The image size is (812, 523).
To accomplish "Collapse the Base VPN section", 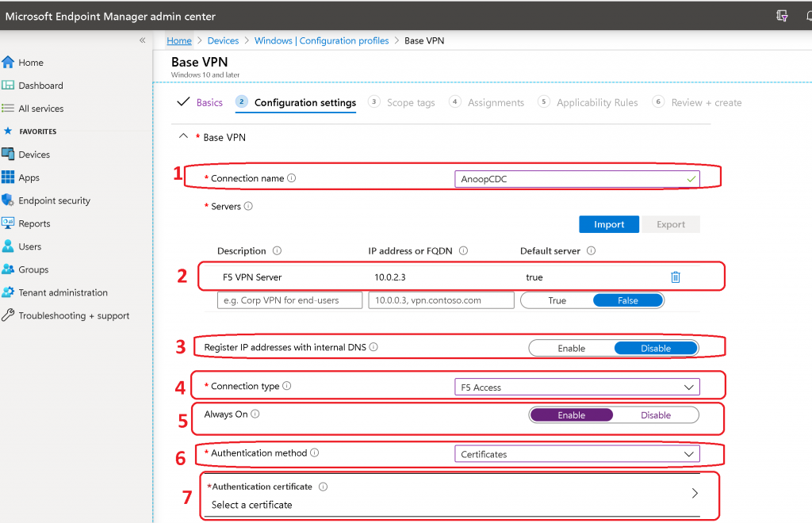I will [183, 136].
